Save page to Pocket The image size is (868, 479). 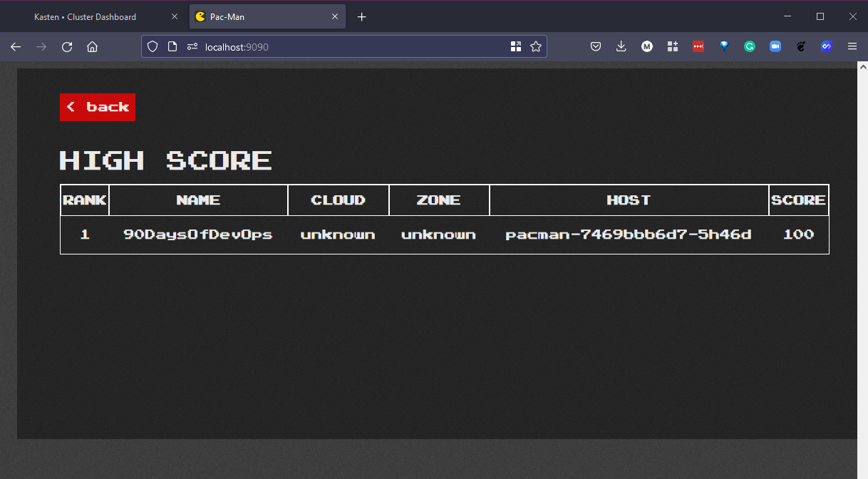click(596, 47)
